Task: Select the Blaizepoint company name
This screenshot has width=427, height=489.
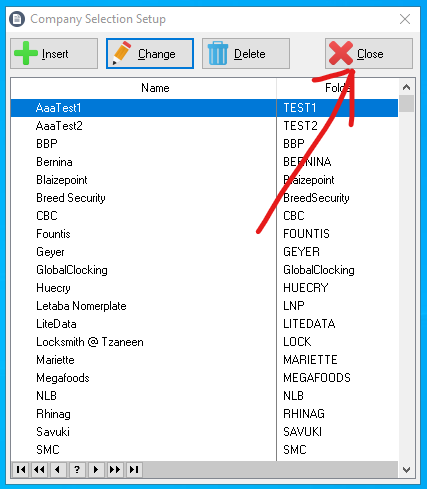Action: [x=62, y=180]
